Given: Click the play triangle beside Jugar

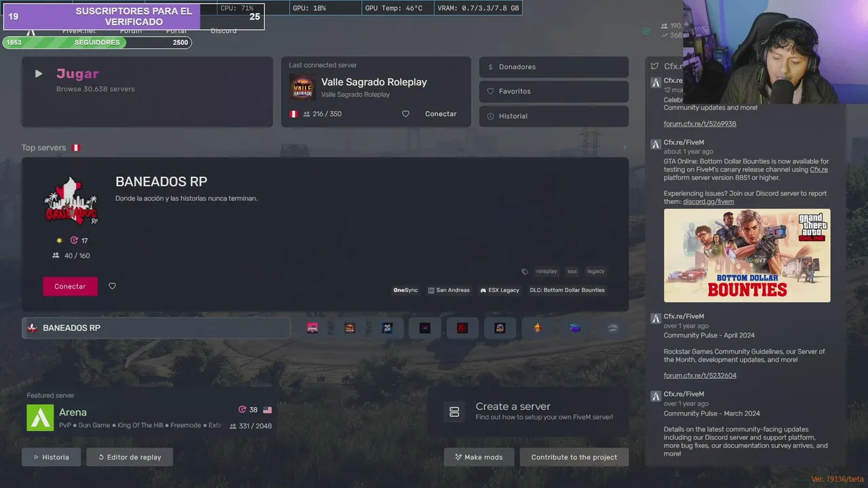Looking at the screenshot, I should 39,74.
